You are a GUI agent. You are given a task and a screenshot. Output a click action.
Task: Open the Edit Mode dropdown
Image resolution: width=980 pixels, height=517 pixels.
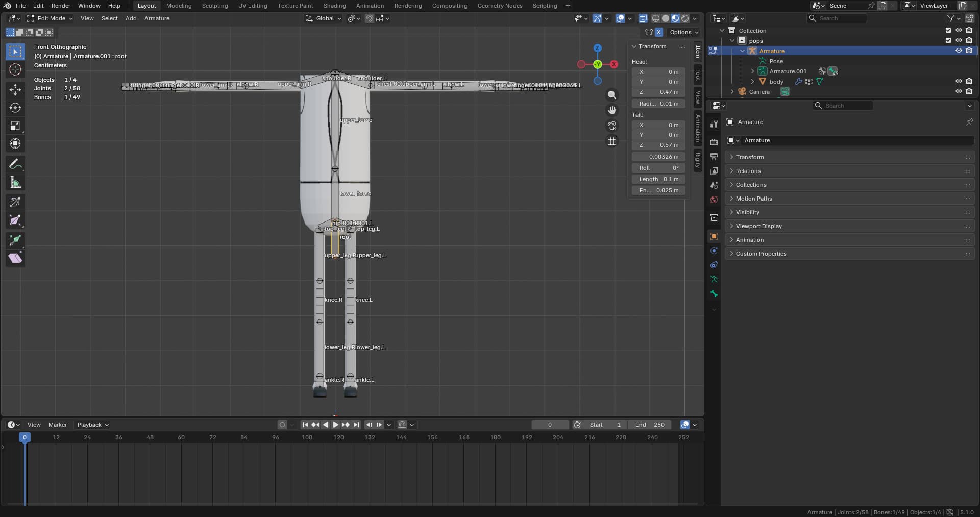(50, 18)
